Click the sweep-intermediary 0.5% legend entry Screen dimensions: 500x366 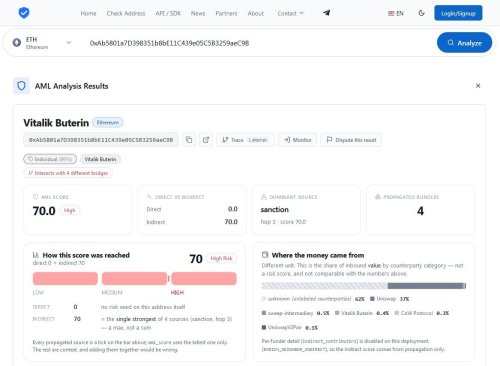tap(296, 313)
